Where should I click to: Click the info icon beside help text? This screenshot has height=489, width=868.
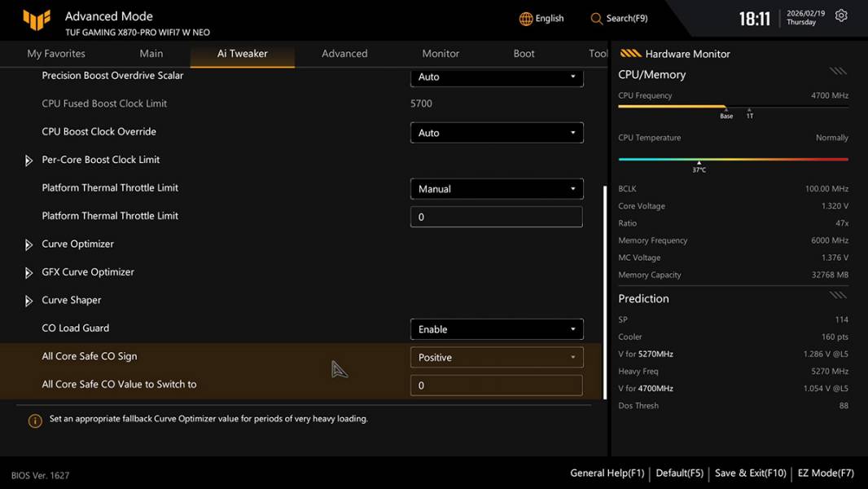35,421
